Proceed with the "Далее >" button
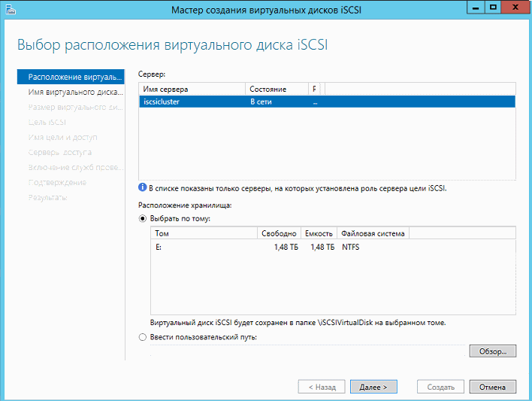The image size is (532, 401). pyautogui.click(x=373, y=387)
